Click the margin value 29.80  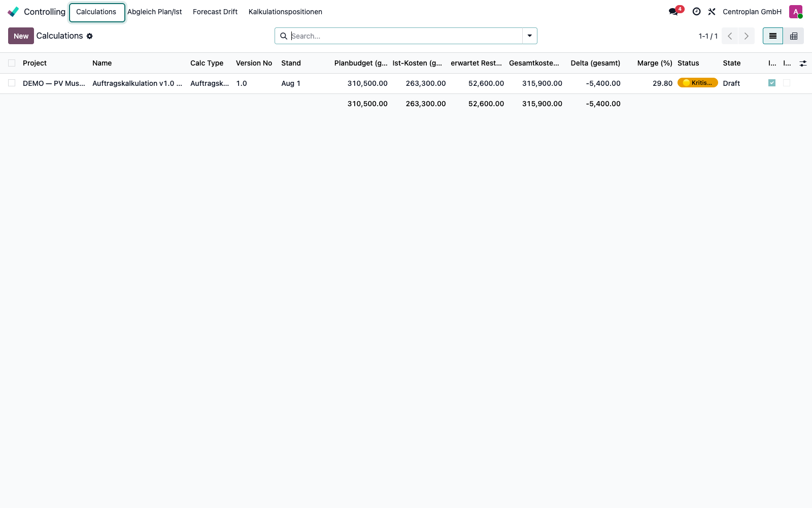[x=662, y=83]
